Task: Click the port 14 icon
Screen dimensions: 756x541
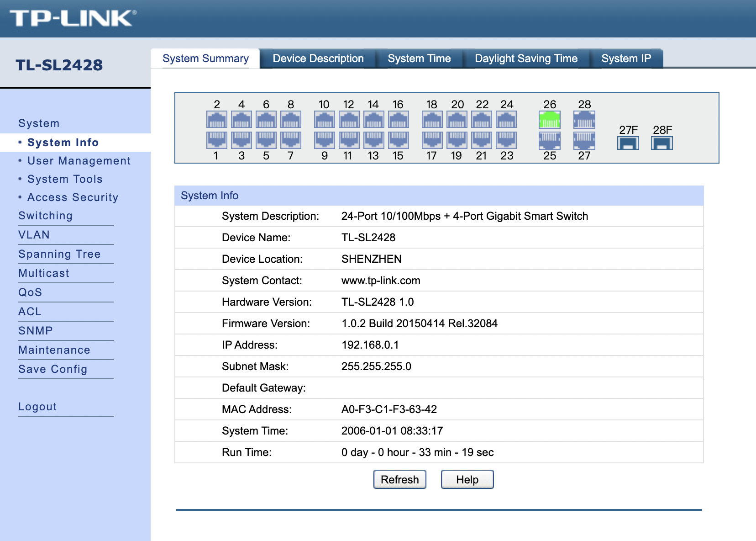Action: pyautogui.click(x=374, y=120)
